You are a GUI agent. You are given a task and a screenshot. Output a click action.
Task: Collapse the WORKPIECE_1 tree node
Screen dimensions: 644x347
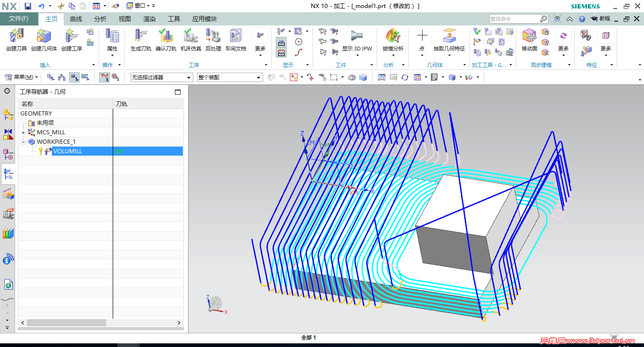(x=23, y=142)
